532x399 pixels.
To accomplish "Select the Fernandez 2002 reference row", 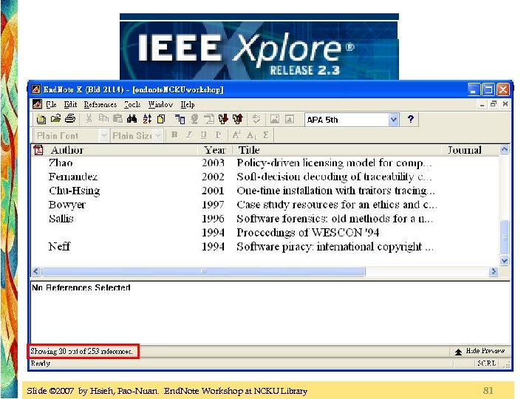I will 265,177.
